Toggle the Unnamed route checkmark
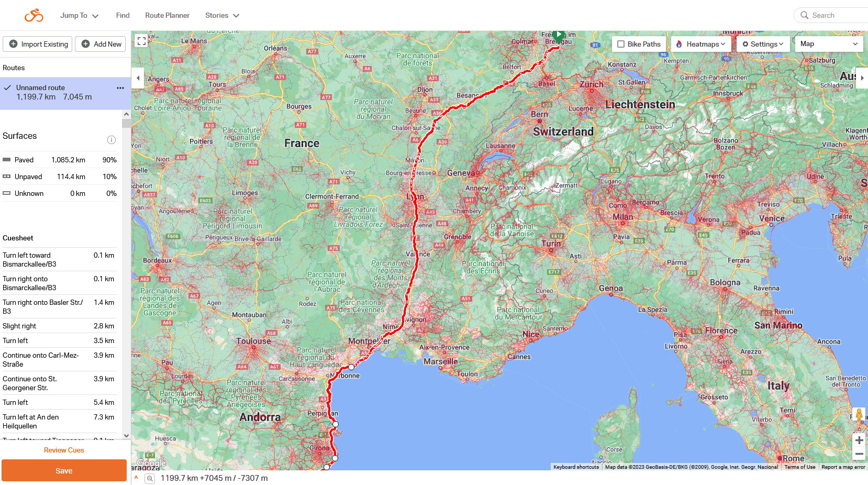The width and height of the screenshot is (868, 485). tap(7, 88)
